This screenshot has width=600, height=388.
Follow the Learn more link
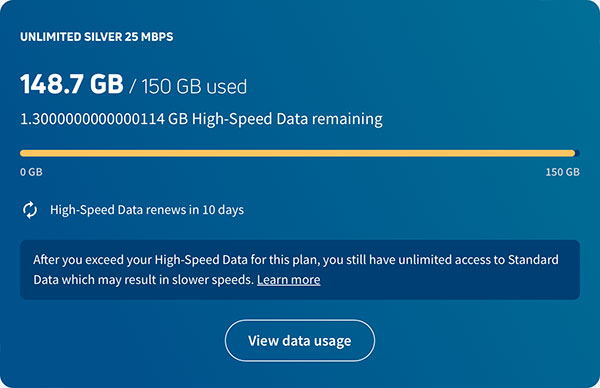(289, 280)
